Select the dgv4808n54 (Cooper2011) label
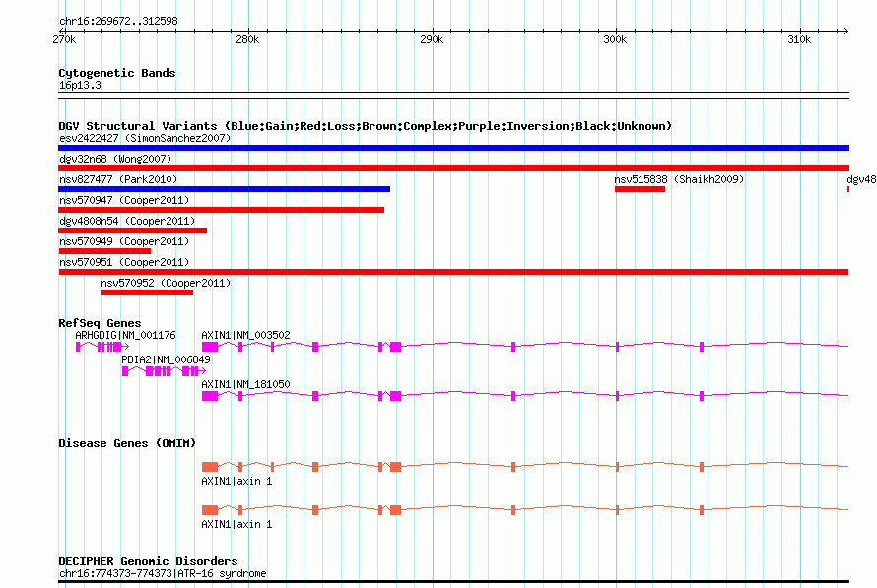This screenshot has width=877, height=588. tap(127, 221)
